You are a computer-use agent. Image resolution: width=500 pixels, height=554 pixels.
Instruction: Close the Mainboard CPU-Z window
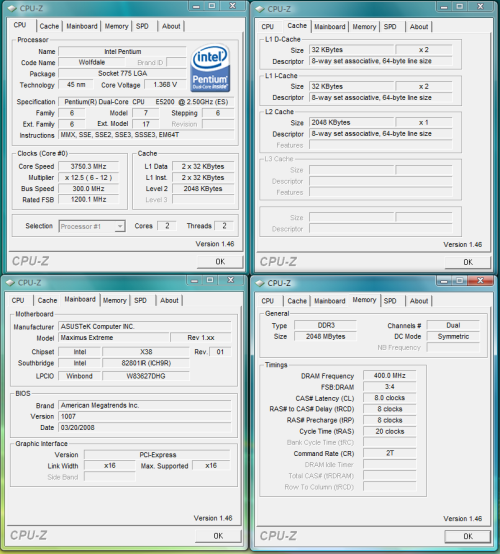pos(230,280)
